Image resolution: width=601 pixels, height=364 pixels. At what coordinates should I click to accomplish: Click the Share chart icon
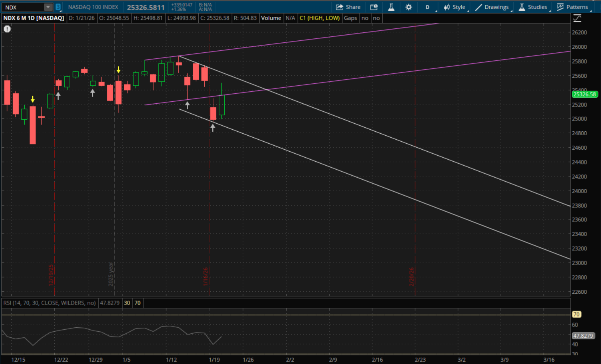[x=348, y=7]
